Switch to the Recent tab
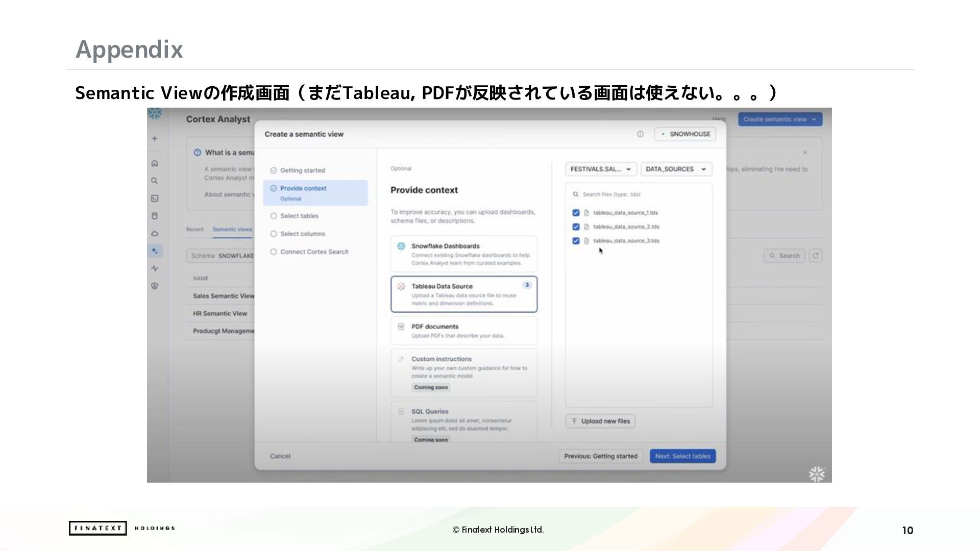 194,230
